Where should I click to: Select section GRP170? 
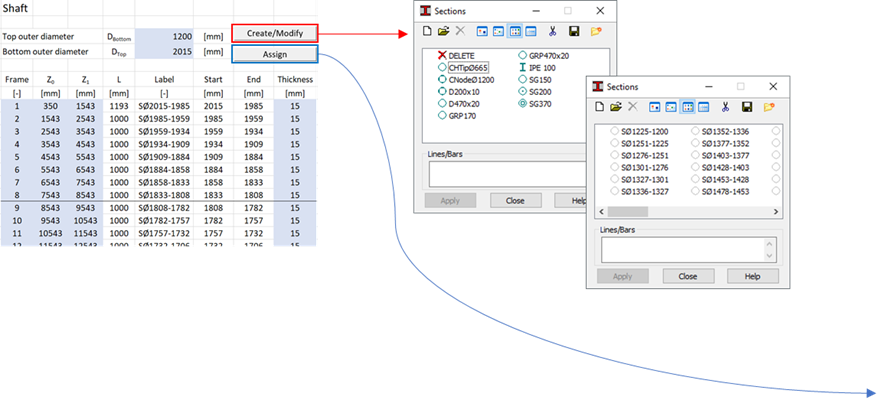pos(457,116)
